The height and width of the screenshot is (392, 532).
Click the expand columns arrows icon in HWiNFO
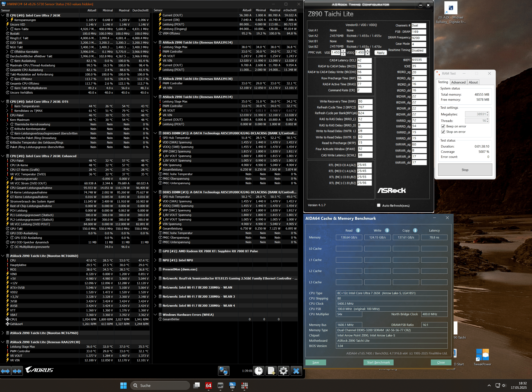(5, 371)
